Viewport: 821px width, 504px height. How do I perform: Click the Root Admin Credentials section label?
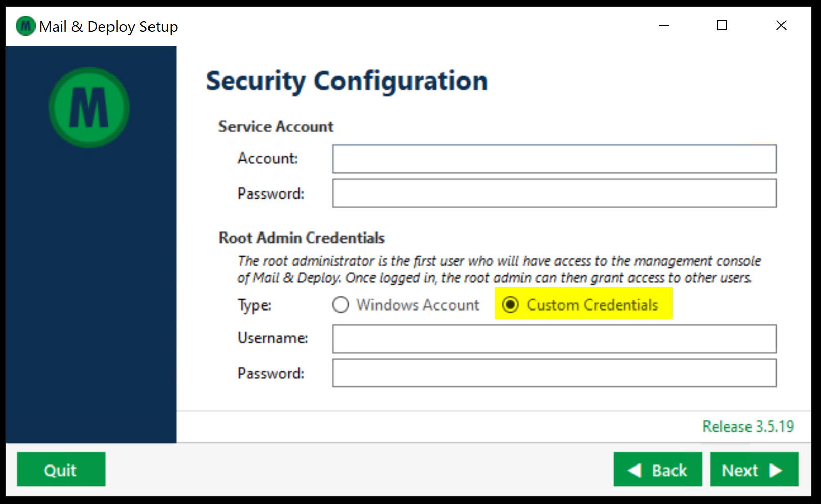[302, 238]
